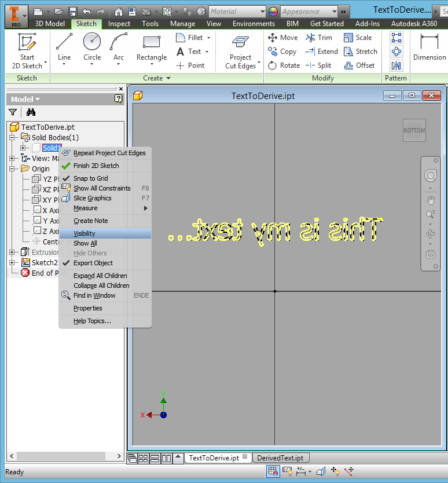
Task: Select the Arc tool
Action: (119, 49)
